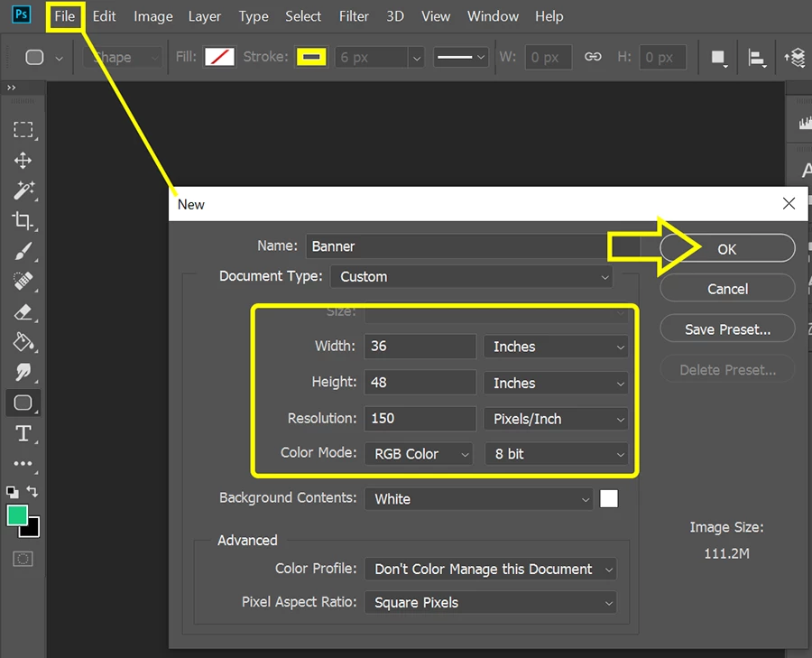Open the File menu

tap(65, 16)
